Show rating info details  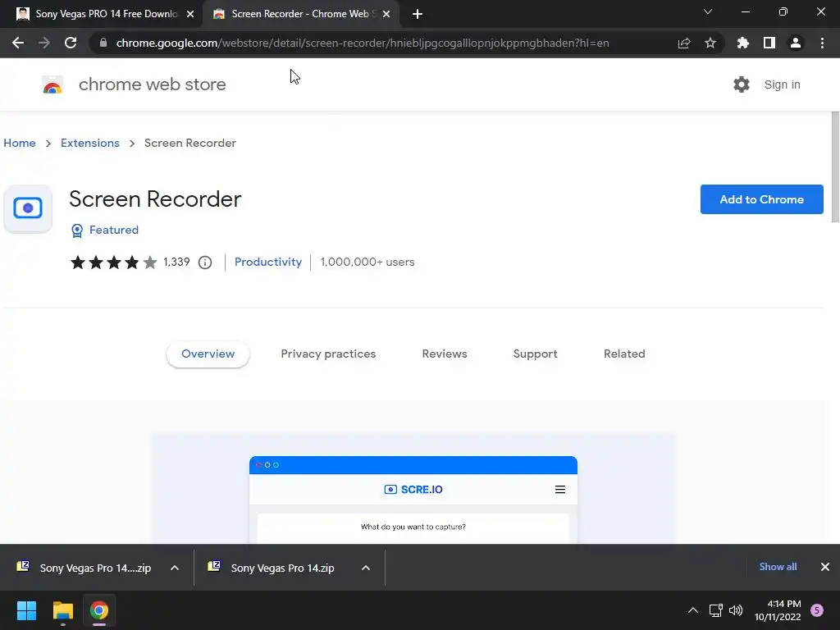click(205, 262)
